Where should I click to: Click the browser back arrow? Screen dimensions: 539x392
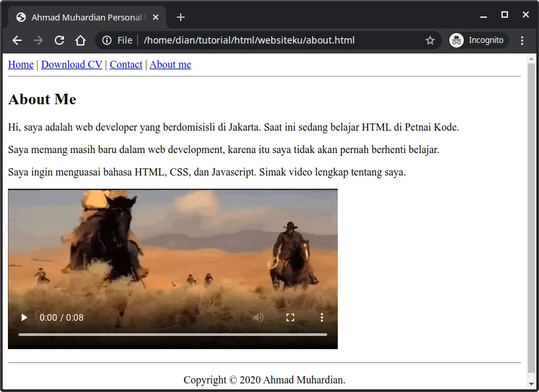(x=16, y=40)
